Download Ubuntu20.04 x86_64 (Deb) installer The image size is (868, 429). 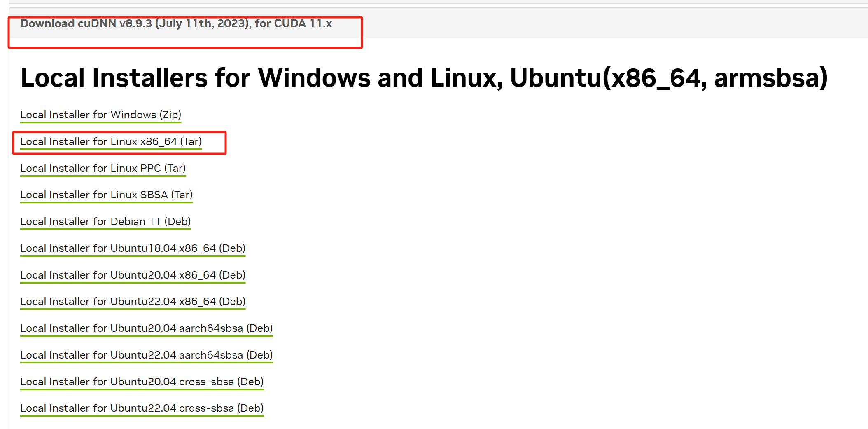(x=133, y=275)
